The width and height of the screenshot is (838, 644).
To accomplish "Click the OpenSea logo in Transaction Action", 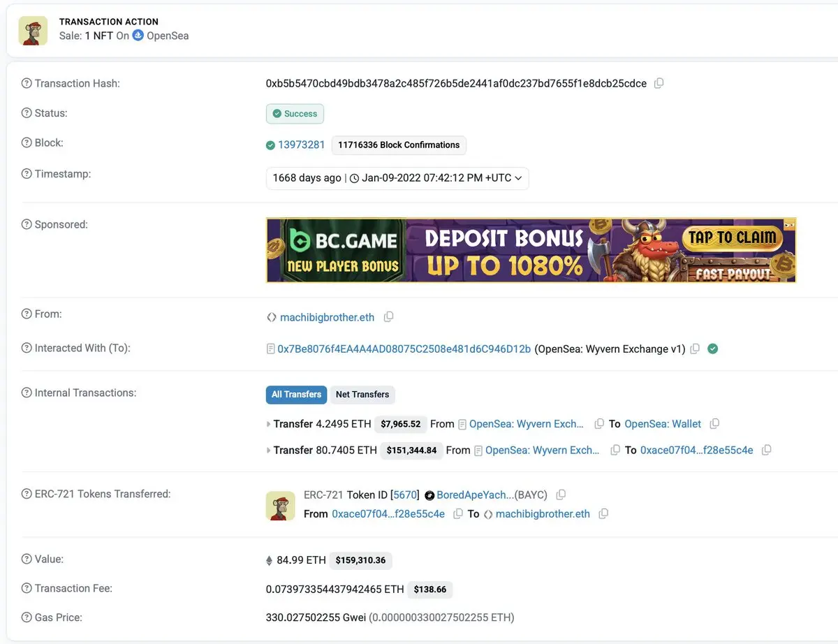I will [138, 35].
